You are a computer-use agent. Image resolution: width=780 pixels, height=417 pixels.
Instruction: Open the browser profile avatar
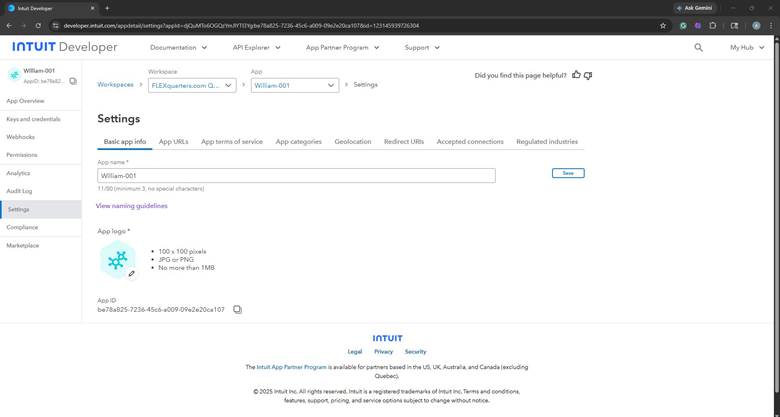(756, 25)
